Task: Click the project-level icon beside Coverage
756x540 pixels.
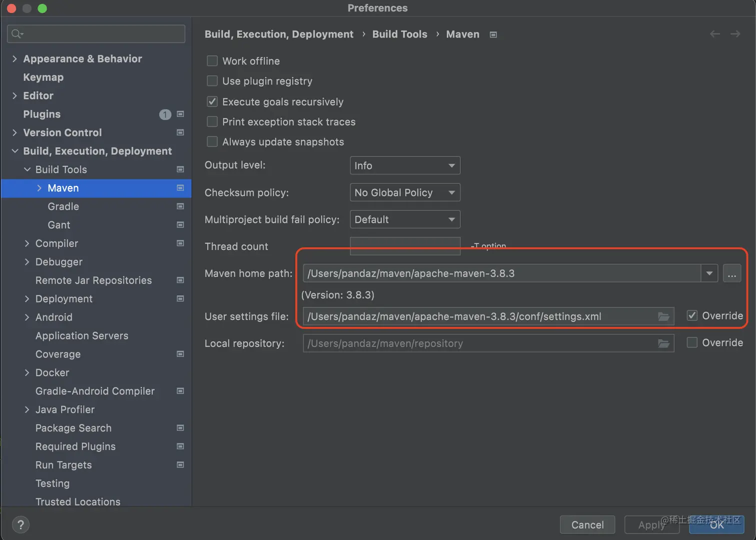Action: [x=180, y=354]
